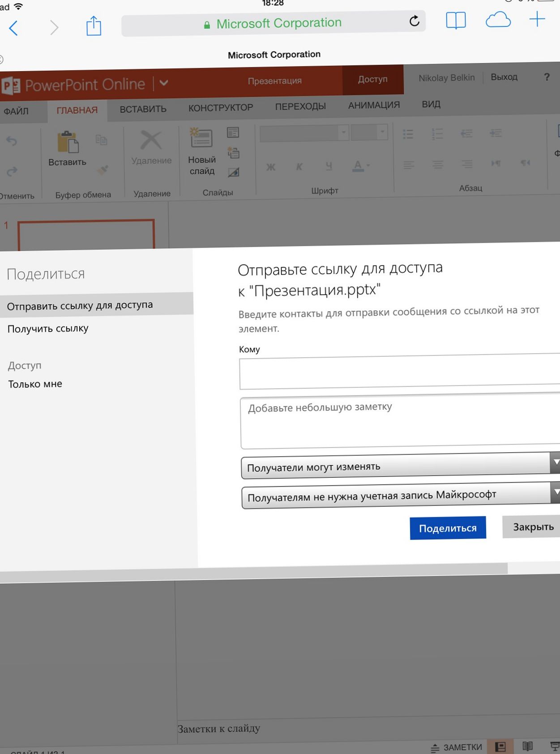This screenshot has width=560, height=754.
Task: Toggle bold Ж formatting
Action: pyautogui.click(x=271, y=167)
